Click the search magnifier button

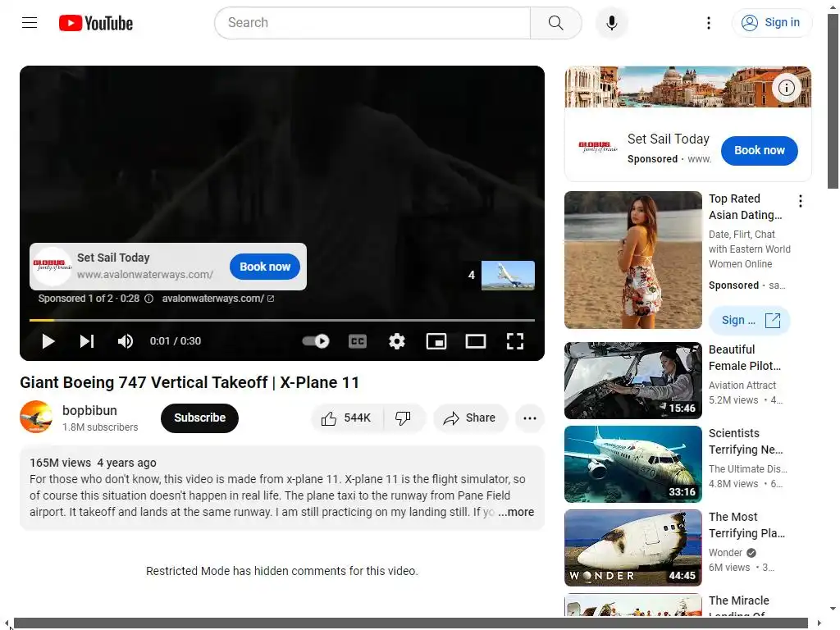coord(555,23)
